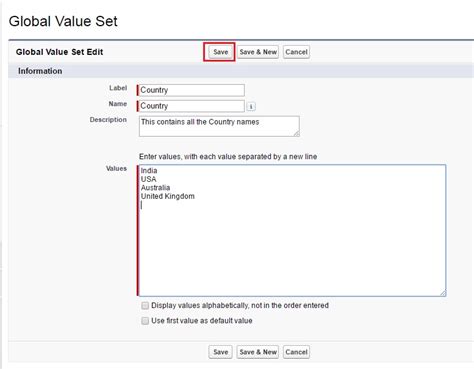The image size is (474, 369).
Task: Click the Australia value line
Action: [155, 188]
